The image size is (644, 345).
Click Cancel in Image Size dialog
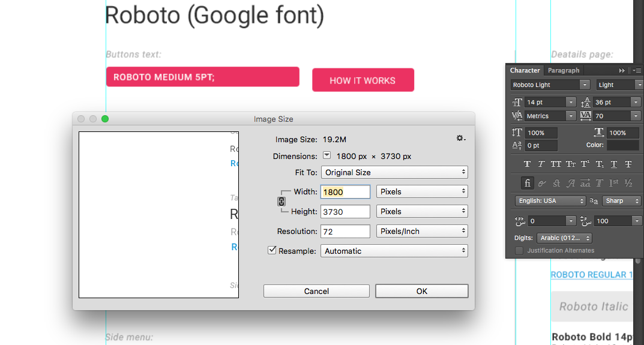click(316, 291)
